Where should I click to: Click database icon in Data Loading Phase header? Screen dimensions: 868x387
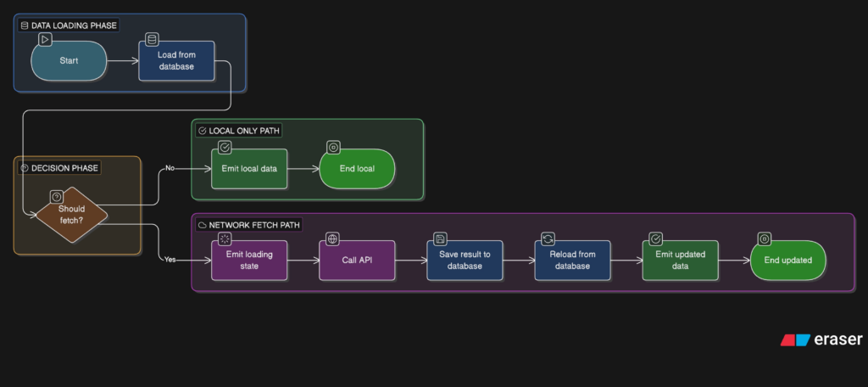24,25
